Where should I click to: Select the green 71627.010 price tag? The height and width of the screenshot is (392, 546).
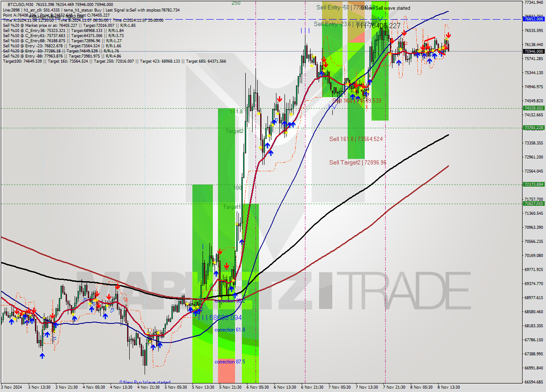pyautogui.click(x=534, y=204)
